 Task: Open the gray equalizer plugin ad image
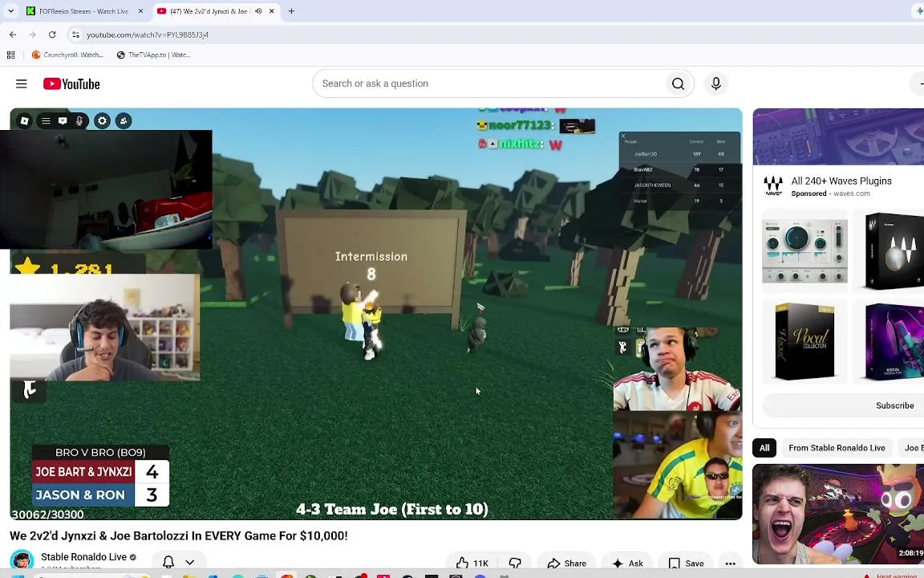(x=804, y=250)
